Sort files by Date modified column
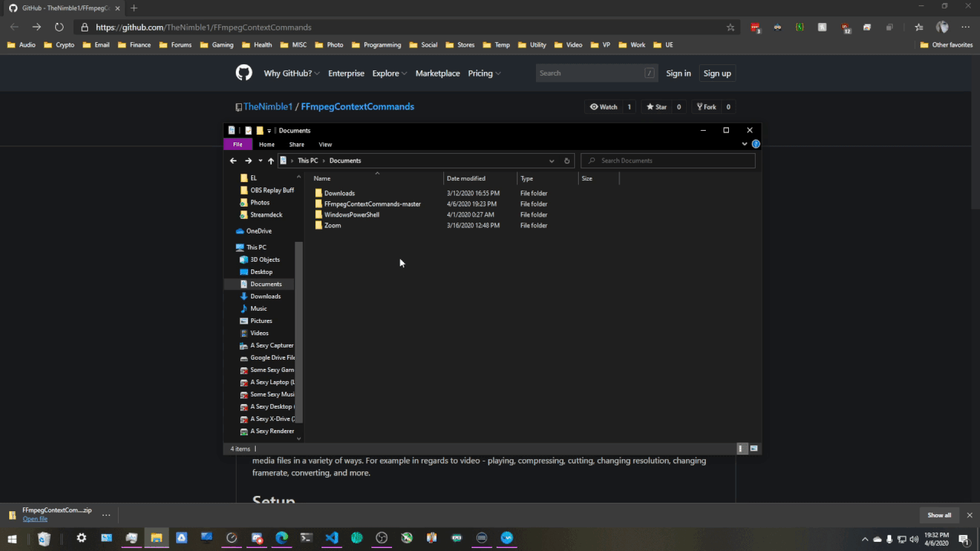This screenshot has width=980, height=551. (x=480, y=178)
